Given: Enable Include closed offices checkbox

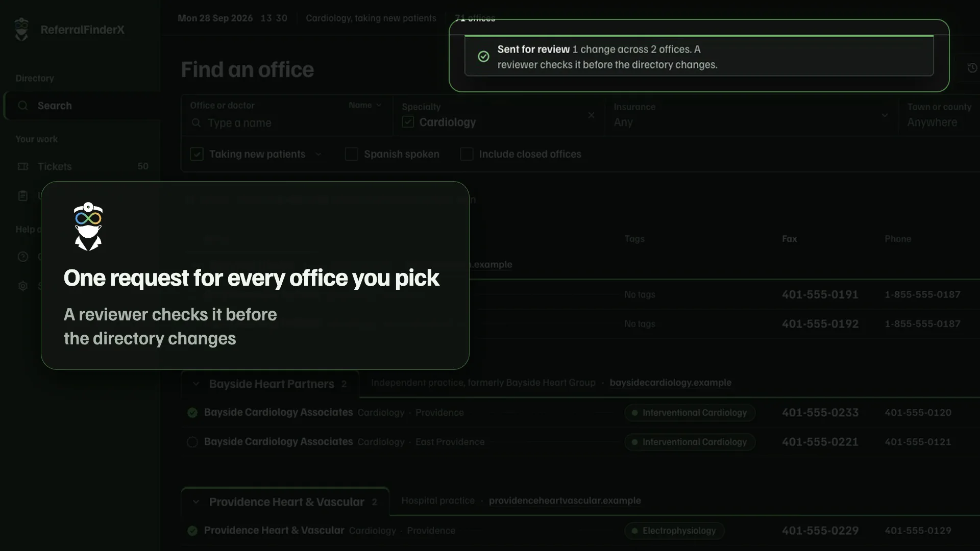Looking at the screenshot, I should [x=467, y=154].
